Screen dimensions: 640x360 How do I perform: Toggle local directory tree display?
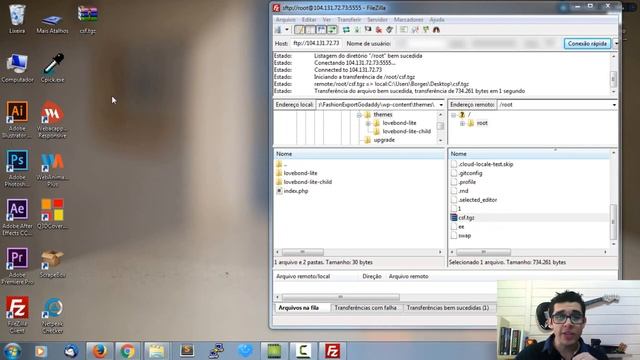click(310, 30)
